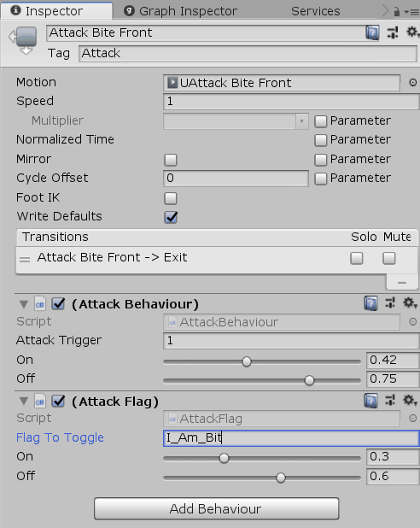Switch to the Services tab

tap(315, 11)
